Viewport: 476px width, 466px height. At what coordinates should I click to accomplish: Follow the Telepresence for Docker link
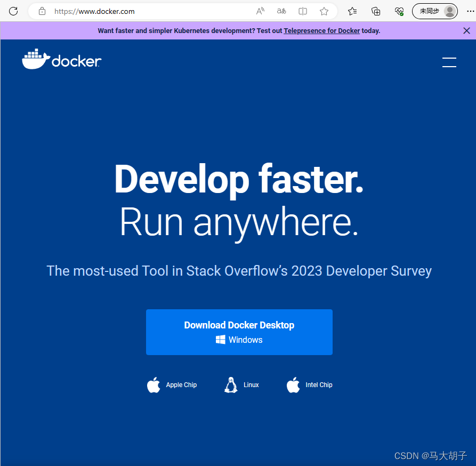point(321,31)
